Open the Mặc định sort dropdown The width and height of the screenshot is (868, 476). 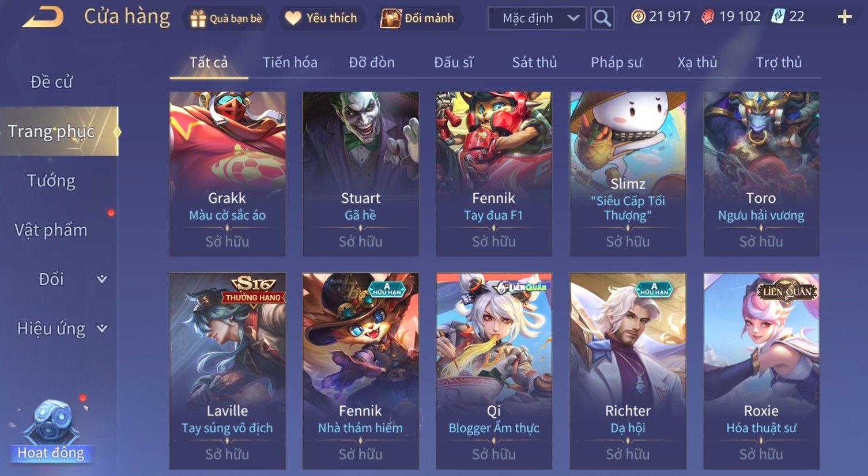click(537, 18)
